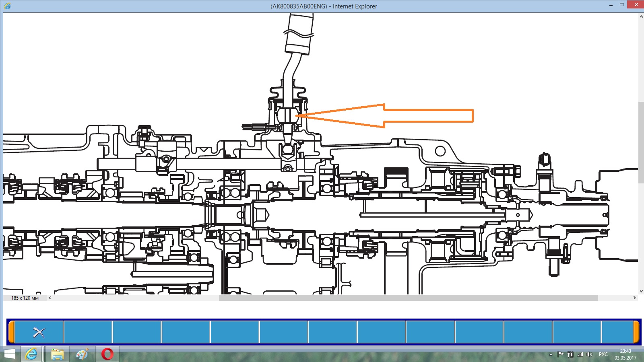Open the Opera browser from the taskbar
The height and width of the screenshot is (362, 644).
tap(107, 354)
